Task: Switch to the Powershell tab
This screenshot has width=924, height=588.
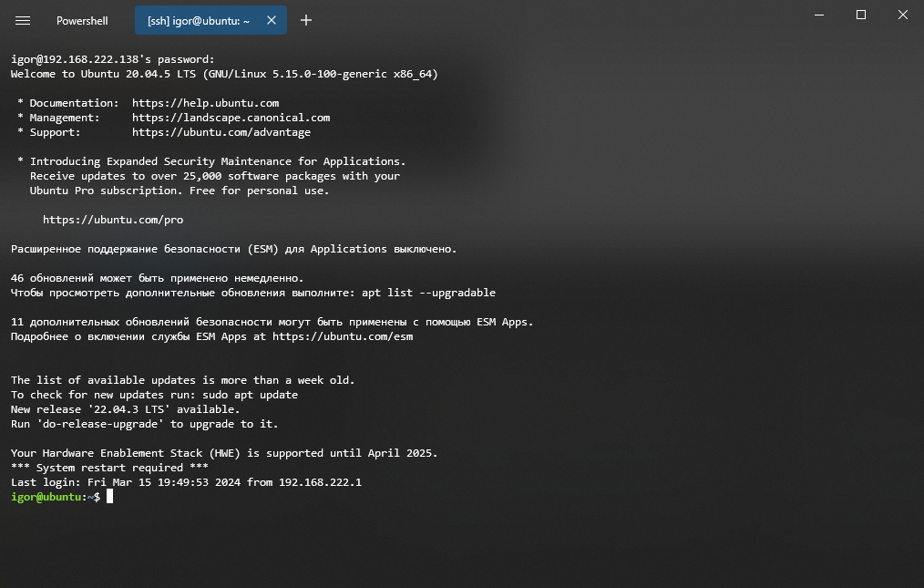Action: pos(82,21)
